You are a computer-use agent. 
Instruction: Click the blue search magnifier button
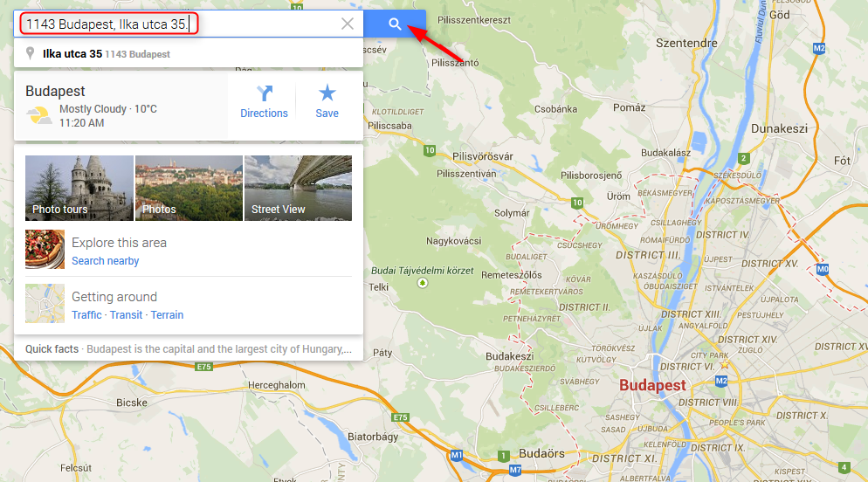[395, 24]
